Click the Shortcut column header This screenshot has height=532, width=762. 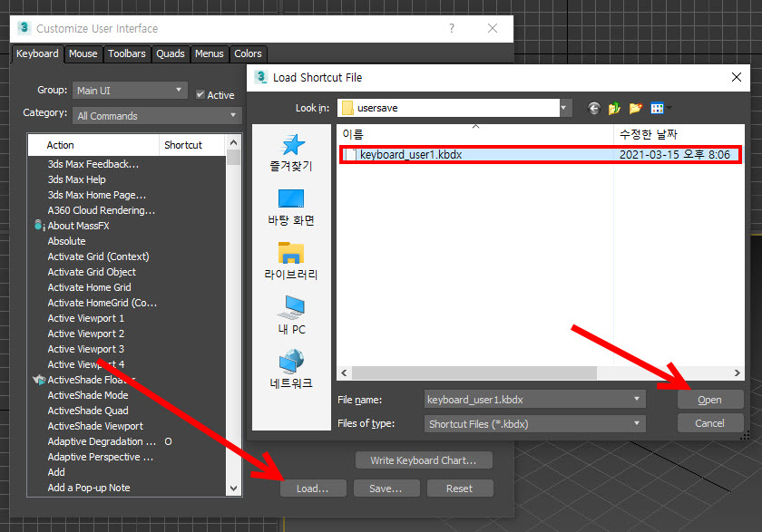point(192,145)
